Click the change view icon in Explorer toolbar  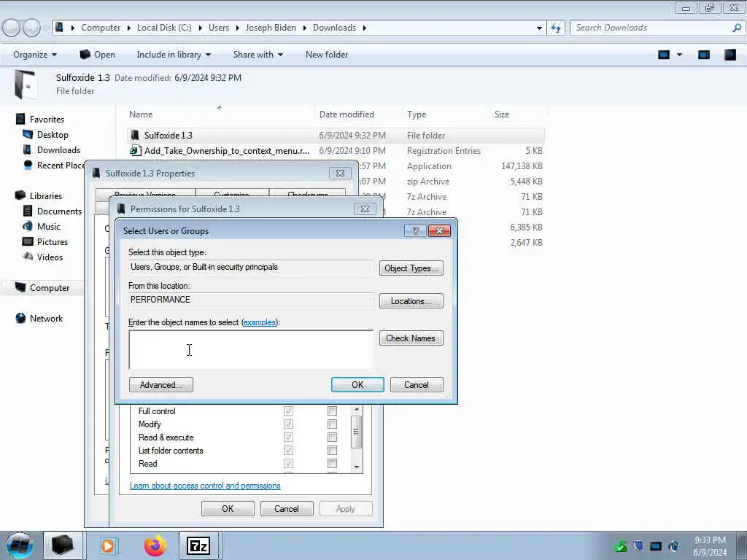(x=664, y=55)
